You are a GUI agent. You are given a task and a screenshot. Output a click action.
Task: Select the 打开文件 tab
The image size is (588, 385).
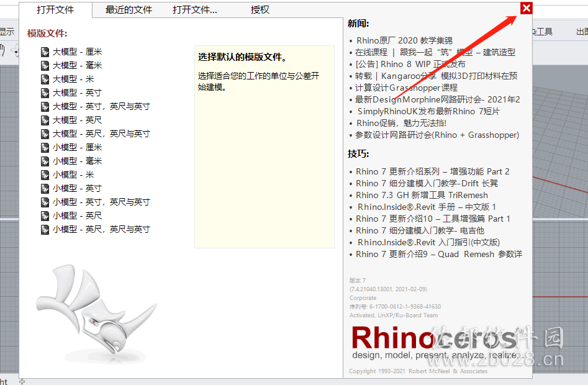(55, 10)
